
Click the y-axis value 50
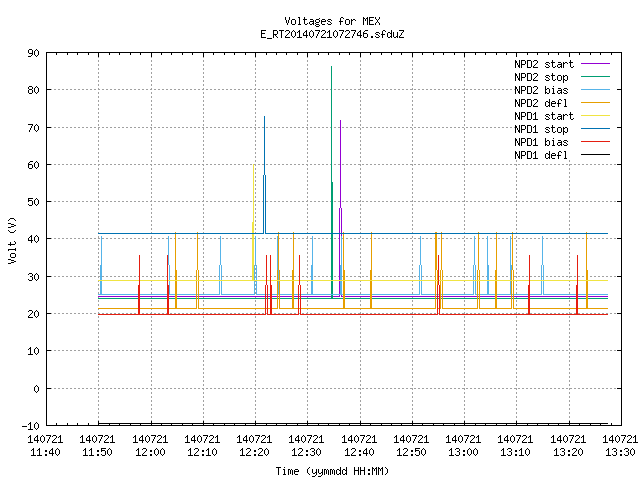click(33, 202)
